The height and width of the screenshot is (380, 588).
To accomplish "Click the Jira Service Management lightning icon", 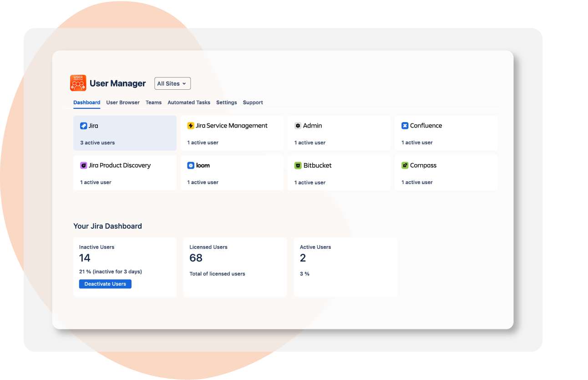I will click(x=191, y=126).
